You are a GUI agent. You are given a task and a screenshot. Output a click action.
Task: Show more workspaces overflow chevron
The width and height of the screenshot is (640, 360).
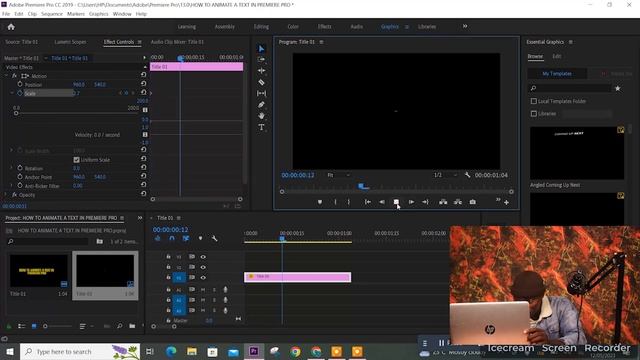(x=464, y=27)
